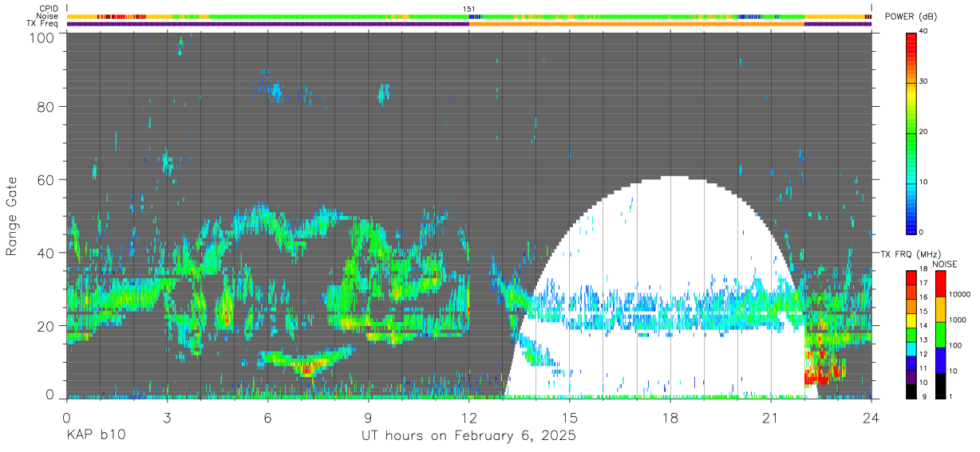Click the range gate tick label 80
The width and height of the screenshot is (980, 452).
click(47, 106)
